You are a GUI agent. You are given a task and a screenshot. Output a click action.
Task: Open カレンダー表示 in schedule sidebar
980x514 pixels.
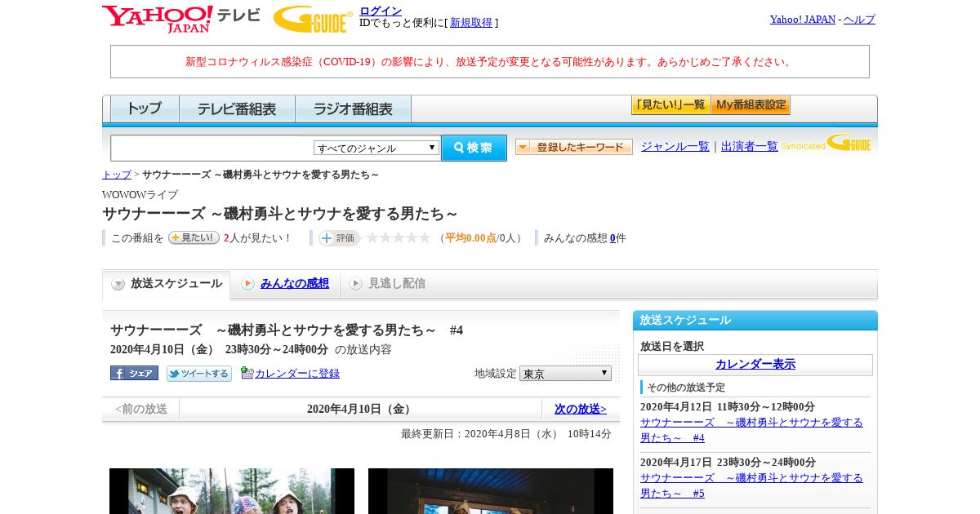755,365
